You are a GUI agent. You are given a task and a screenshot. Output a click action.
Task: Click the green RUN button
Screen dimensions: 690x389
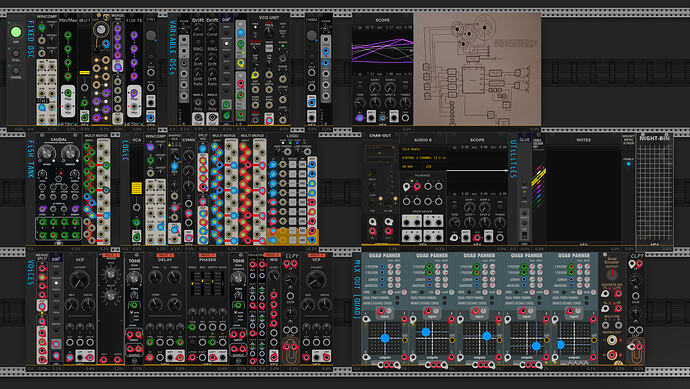[x=16, y=32]
